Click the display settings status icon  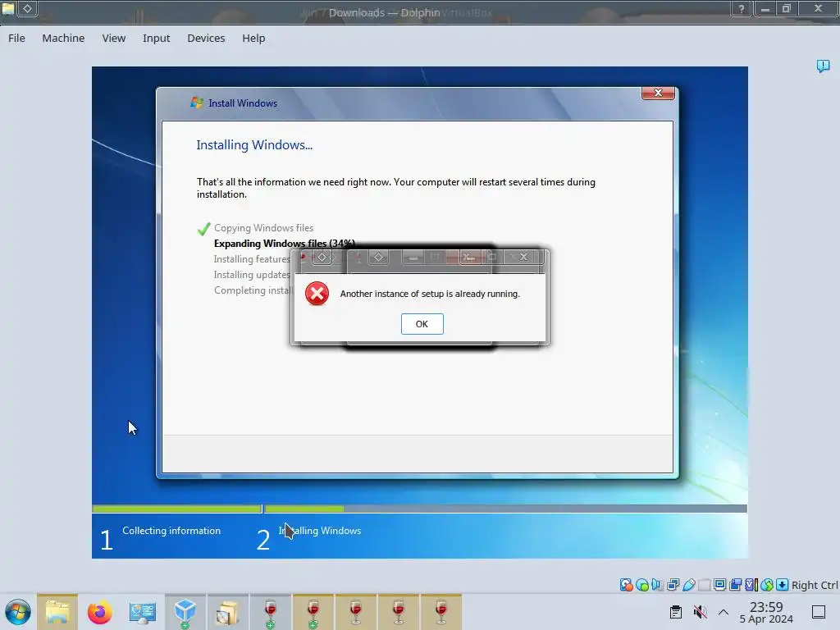720,585
